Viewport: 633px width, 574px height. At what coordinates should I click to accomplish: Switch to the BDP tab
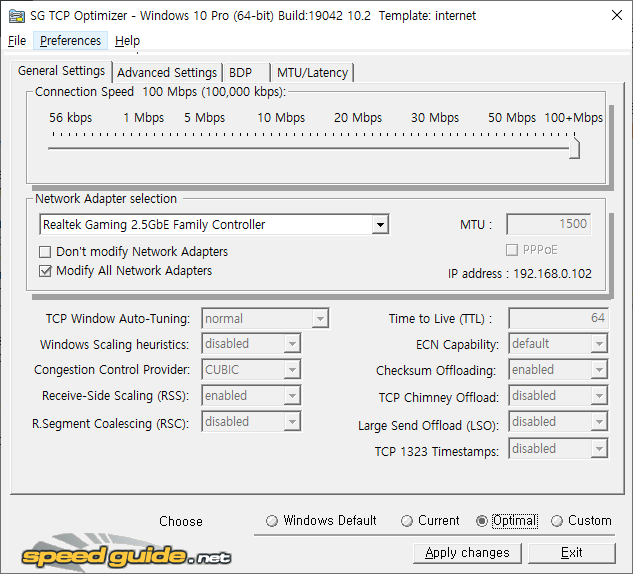coord(246,73)
